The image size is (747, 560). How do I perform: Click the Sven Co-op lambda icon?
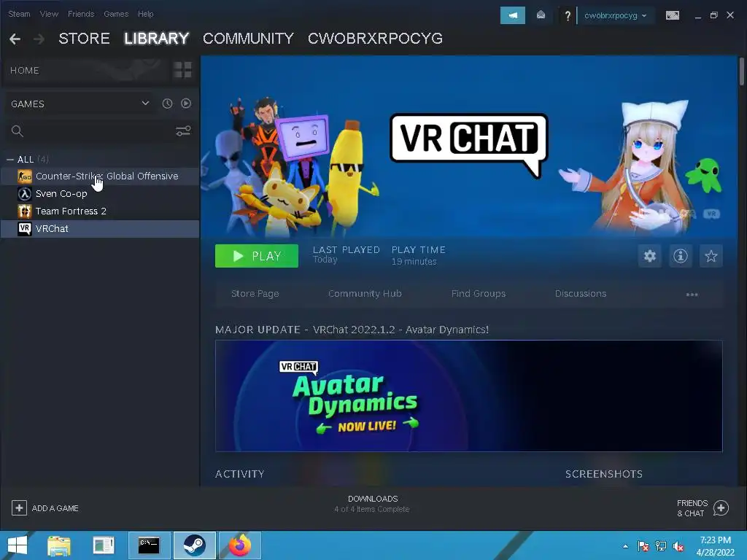[25, 194]
